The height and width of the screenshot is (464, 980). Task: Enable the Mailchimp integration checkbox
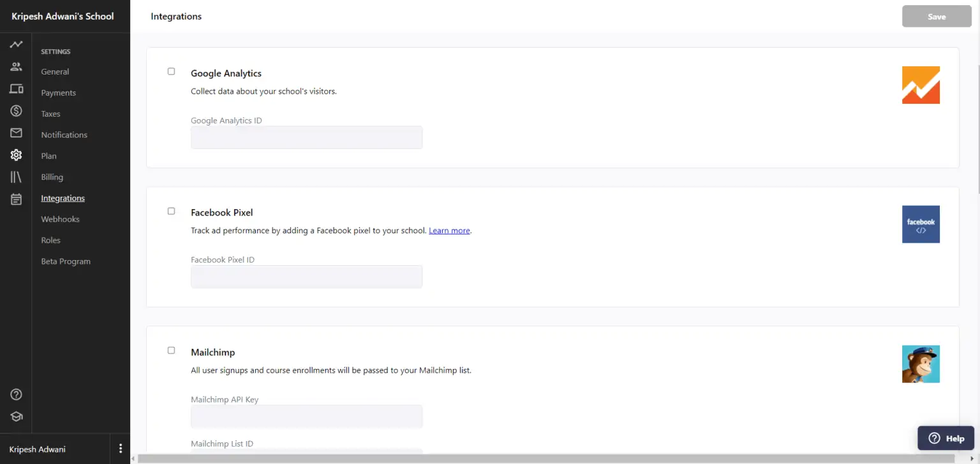[x=171, y=351]
